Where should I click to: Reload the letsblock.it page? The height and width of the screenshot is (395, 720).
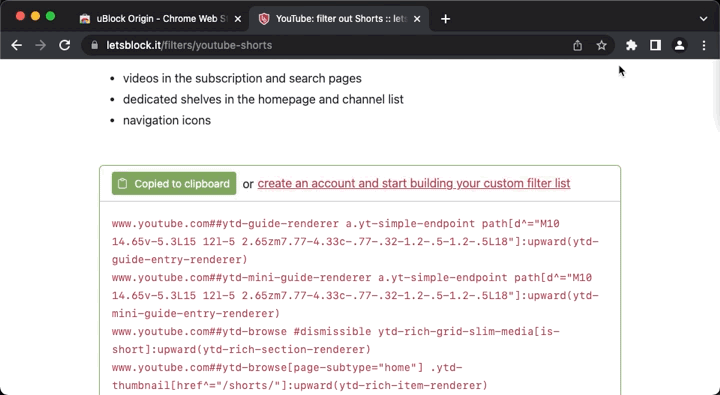coord(65,45)
